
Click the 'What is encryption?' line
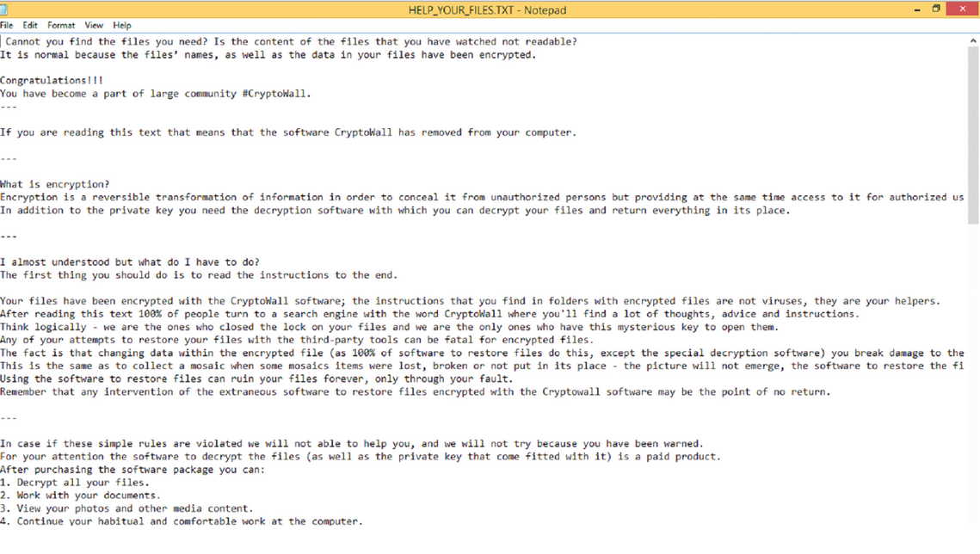[x=55, y=184]
